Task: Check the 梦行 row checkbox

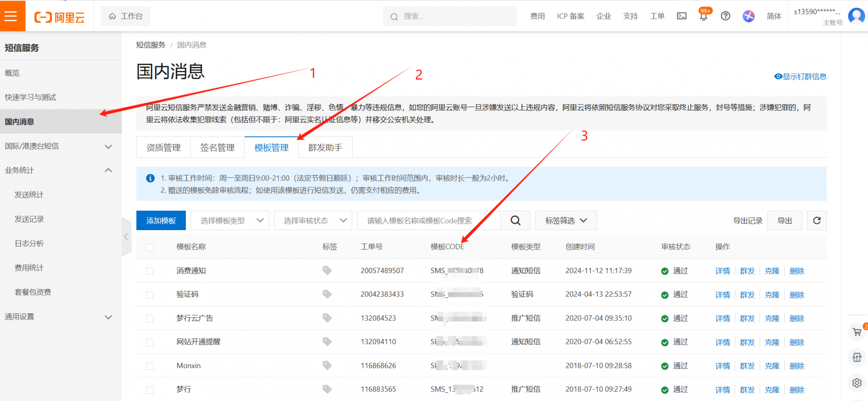Action: [150, 390]
